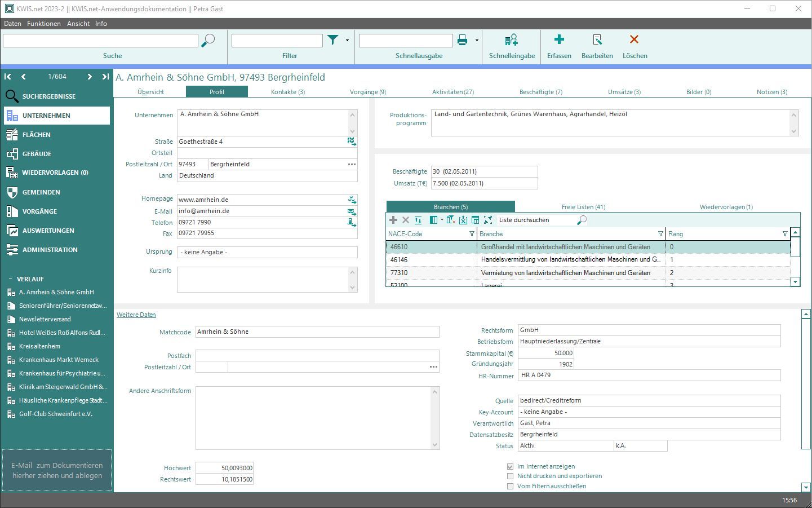Click the funnel Filter icon
This screenshot has width=812, height=508.
[x=333, y=40]
